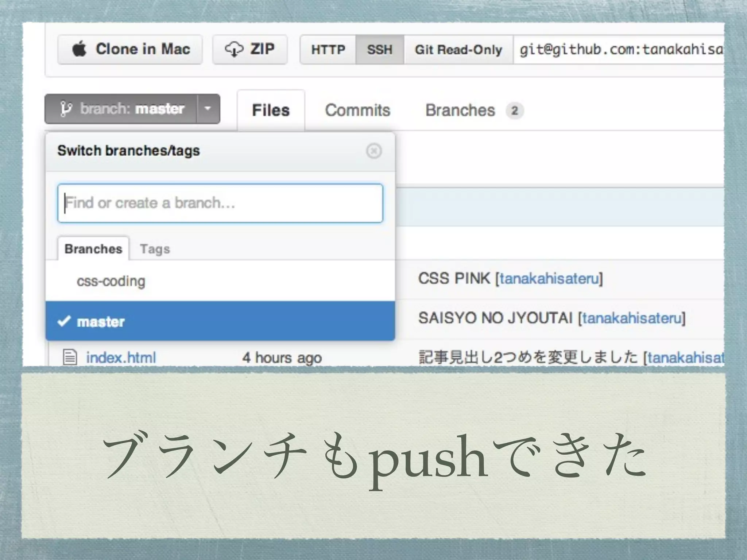This screenshot has height=560, width=747.
Task: Click the dropdown arrow beside branch master
Action: [208, 109]
